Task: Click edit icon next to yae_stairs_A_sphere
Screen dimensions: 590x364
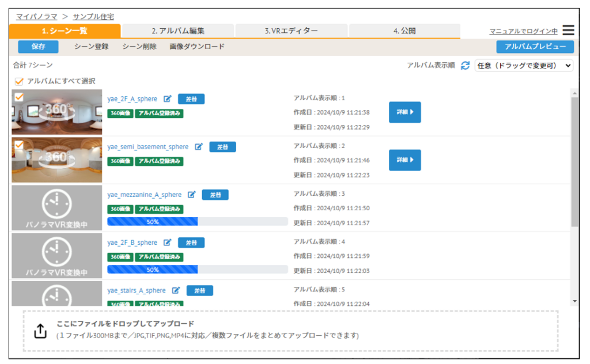Action: (176, 290)
